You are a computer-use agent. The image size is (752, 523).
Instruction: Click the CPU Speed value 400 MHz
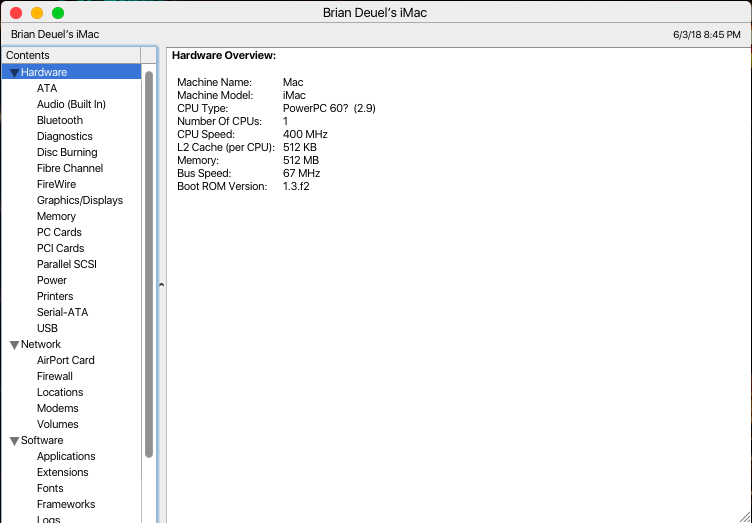point(305,134)
